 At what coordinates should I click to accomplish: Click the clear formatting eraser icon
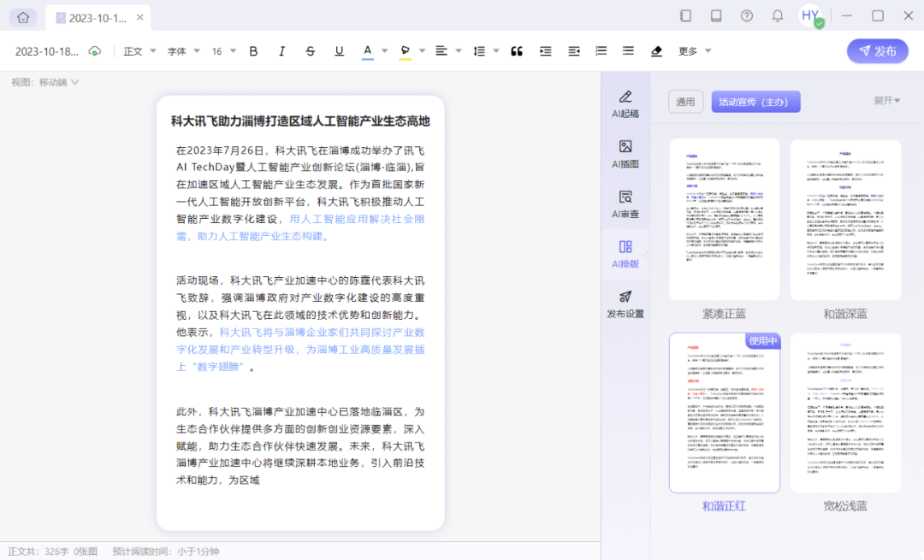point(656,50)
